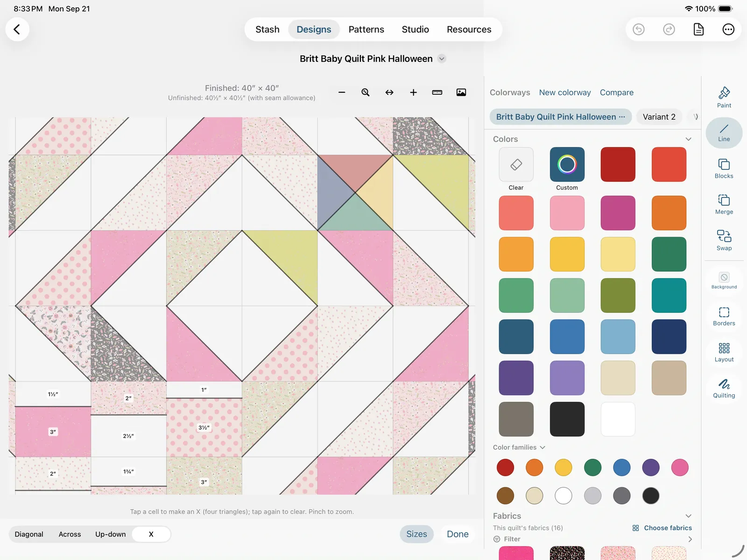
Task: Toggle the ruler measurement icon
Action: click(437, 92)
